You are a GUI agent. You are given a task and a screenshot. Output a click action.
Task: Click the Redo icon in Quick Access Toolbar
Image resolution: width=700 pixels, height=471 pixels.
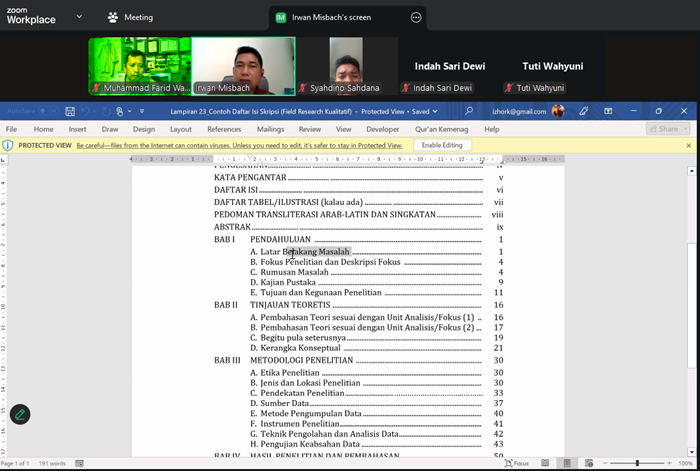pyautogui.click(x=106, y=112)
